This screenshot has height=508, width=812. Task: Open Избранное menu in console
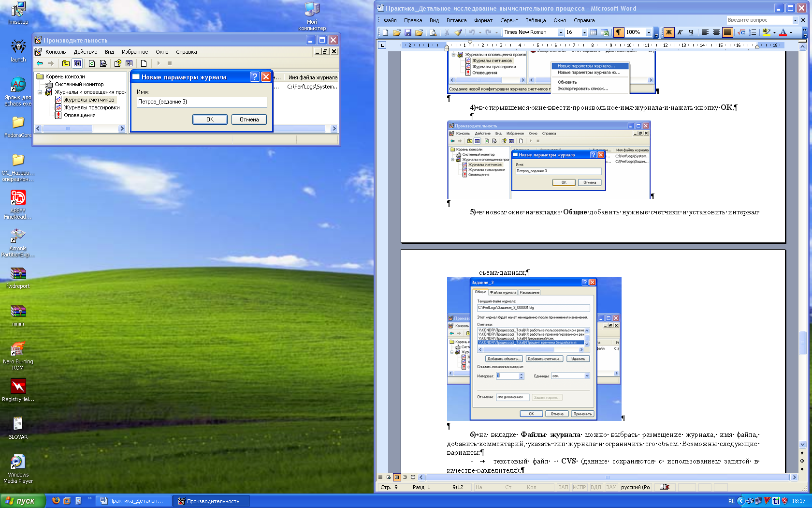tap(135, 52)
